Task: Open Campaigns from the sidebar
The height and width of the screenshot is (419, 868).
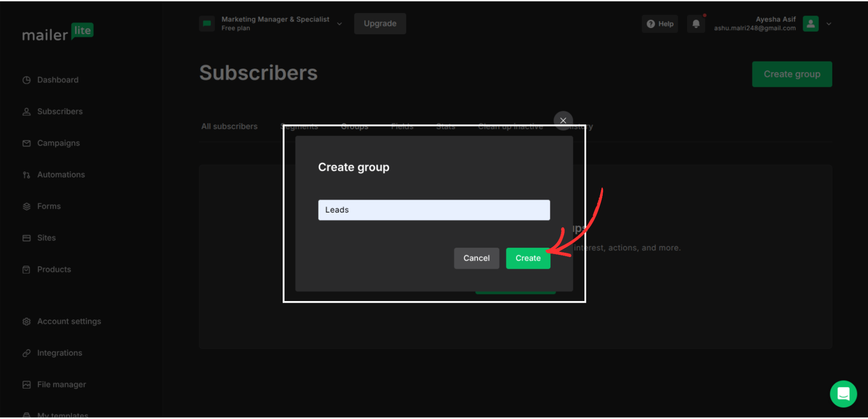Action: [x=58, y=143]
